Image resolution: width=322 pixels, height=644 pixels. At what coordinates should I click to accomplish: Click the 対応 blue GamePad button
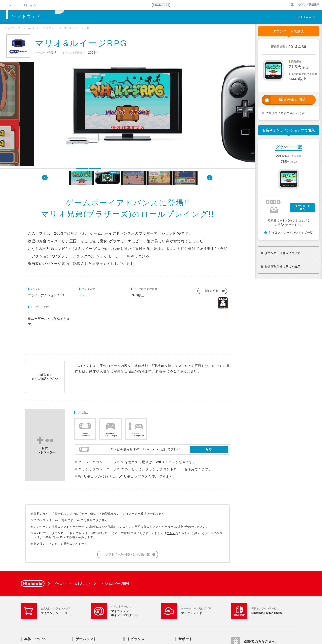[209, 449]
